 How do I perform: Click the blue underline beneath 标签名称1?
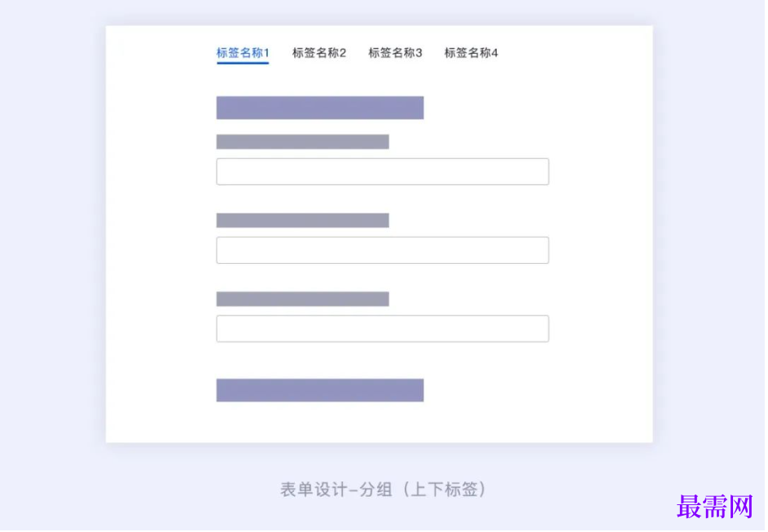point(242,63)
